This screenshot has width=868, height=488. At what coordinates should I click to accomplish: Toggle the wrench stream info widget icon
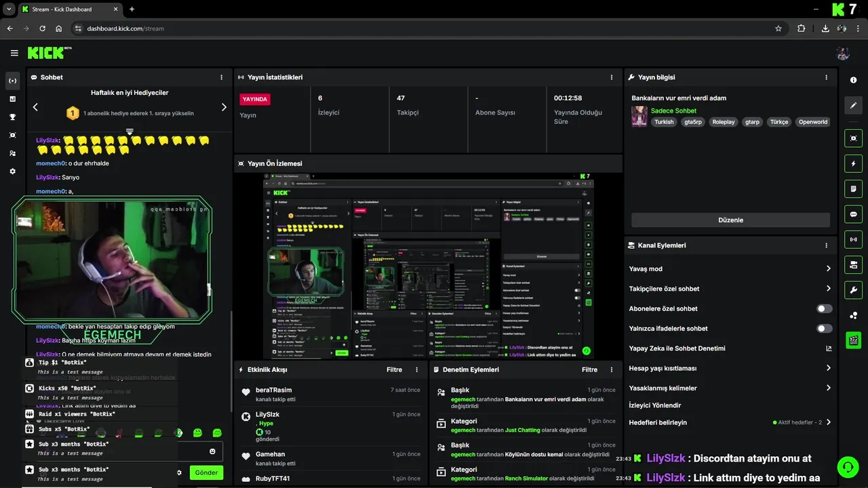point(853,290)
